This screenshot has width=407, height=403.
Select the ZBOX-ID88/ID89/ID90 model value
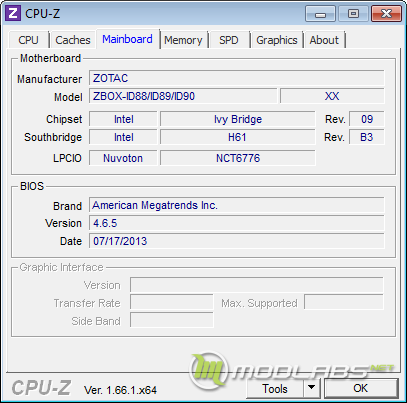(x=183, y=96)
